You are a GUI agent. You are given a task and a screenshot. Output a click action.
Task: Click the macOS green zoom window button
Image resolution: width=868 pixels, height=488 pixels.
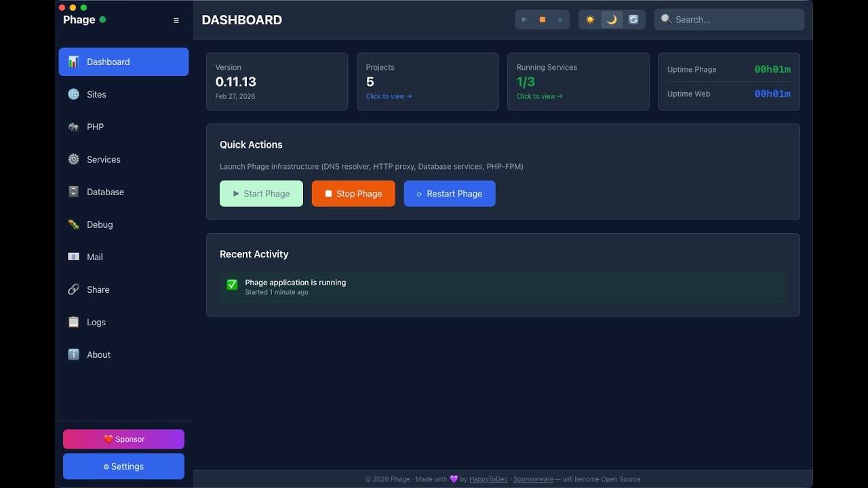83,7
